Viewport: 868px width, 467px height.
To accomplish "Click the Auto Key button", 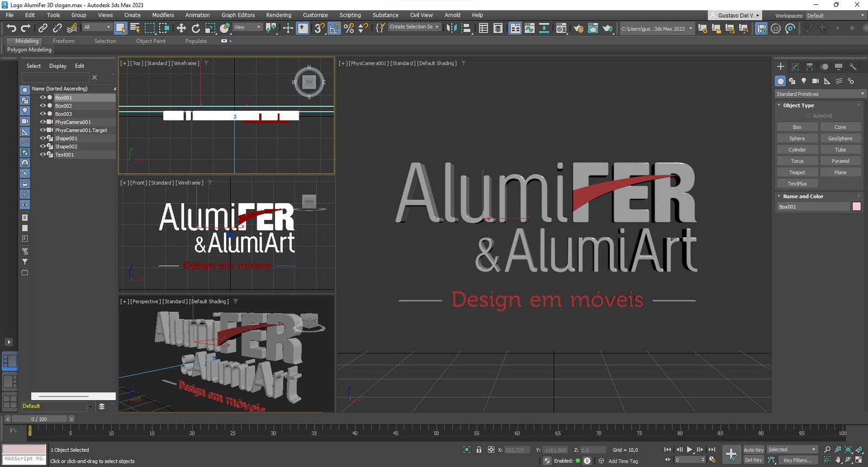I will click(x=754, y=450).
